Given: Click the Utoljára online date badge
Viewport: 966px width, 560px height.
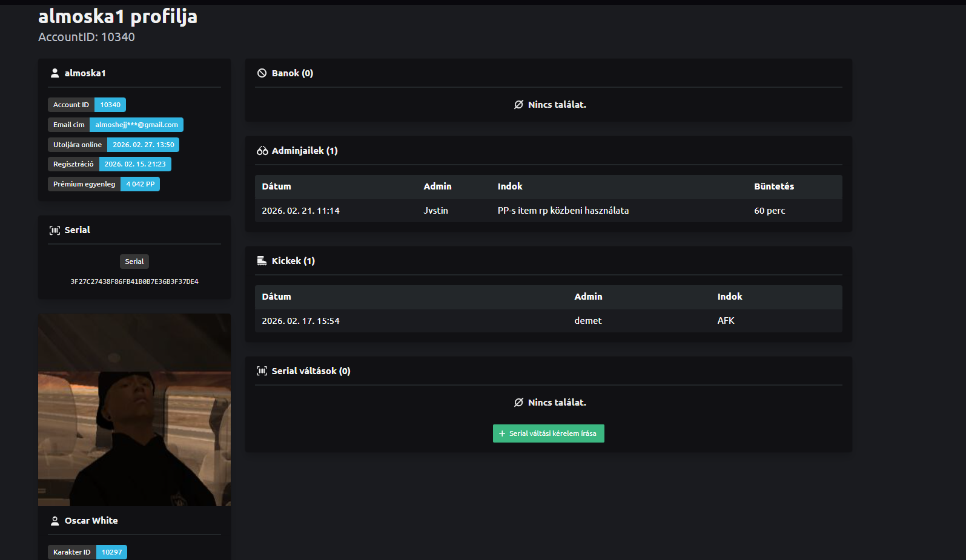Looking at the screenshot, I should click(x=143, y=145).
